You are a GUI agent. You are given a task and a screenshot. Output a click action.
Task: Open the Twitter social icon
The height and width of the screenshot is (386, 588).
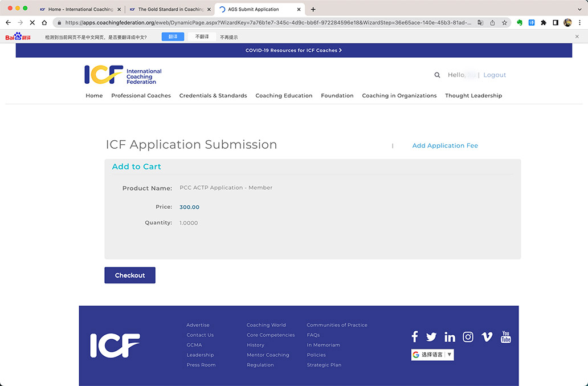pos(431,337)
